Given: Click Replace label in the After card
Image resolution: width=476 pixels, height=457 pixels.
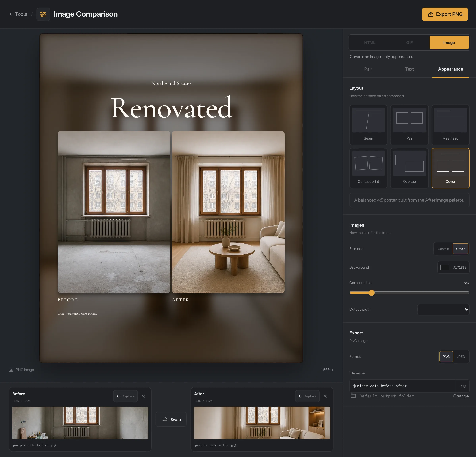Looking at the screenshot, I should (310, 396).
